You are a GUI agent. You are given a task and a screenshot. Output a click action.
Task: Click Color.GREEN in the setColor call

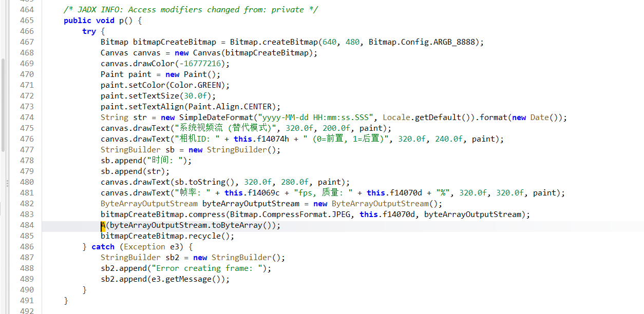[207, 85]
